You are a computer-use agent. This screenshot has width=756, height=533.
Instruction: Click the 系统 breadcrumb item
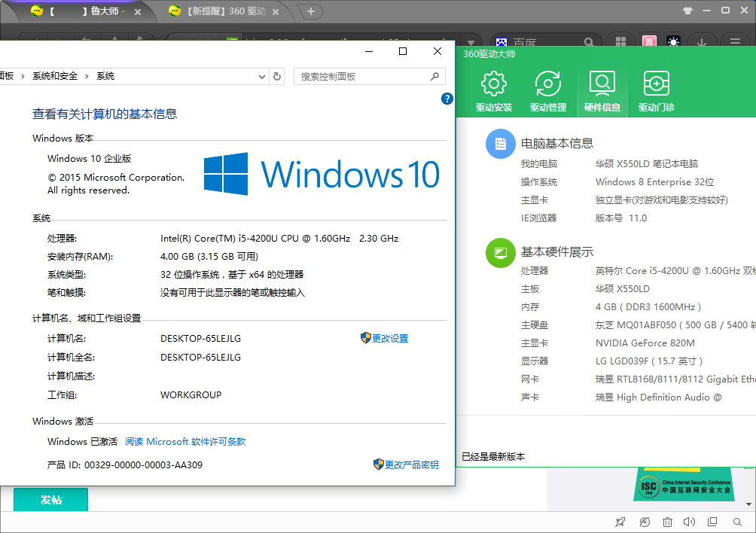click(x=105, y=76)
